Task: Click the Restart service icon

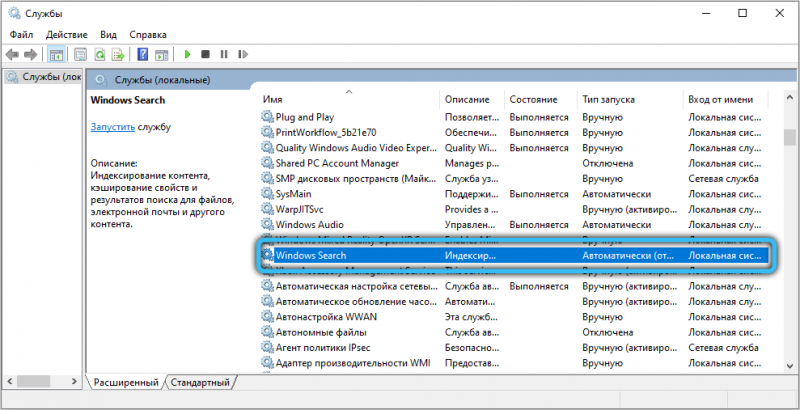Action: click(x=243, y=54)
